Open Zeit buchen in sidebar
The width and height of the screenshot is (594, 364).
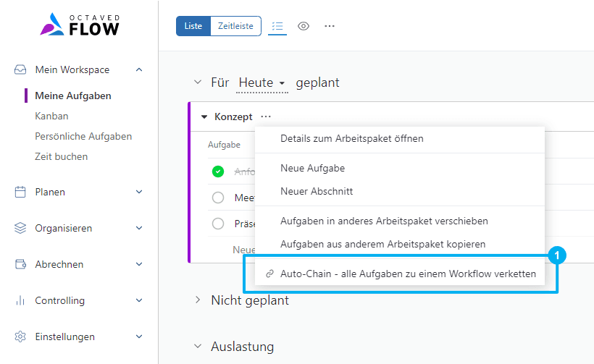(x=61, y=156)
